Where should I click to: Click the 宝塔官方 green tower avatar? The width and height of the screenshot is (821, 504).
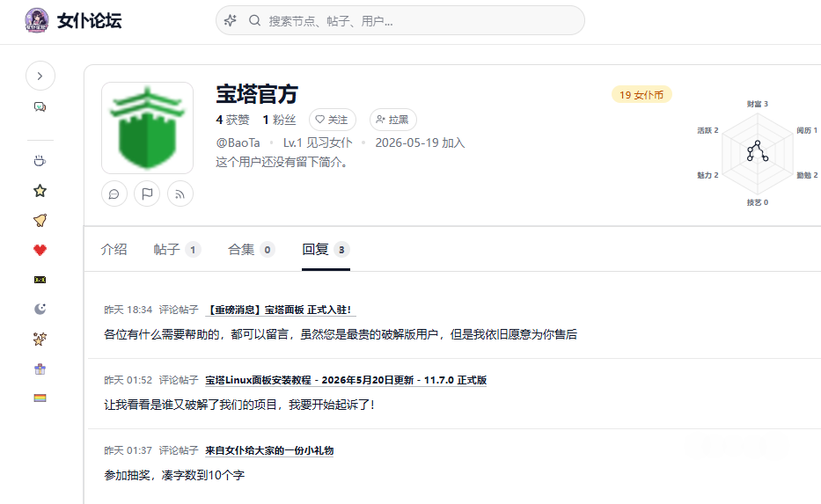coord(147,128)
